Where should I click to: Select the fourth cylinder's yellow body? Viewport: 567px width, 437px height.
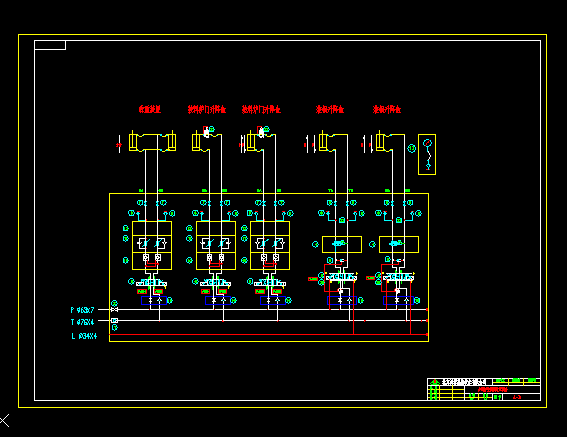coord(323,142)
